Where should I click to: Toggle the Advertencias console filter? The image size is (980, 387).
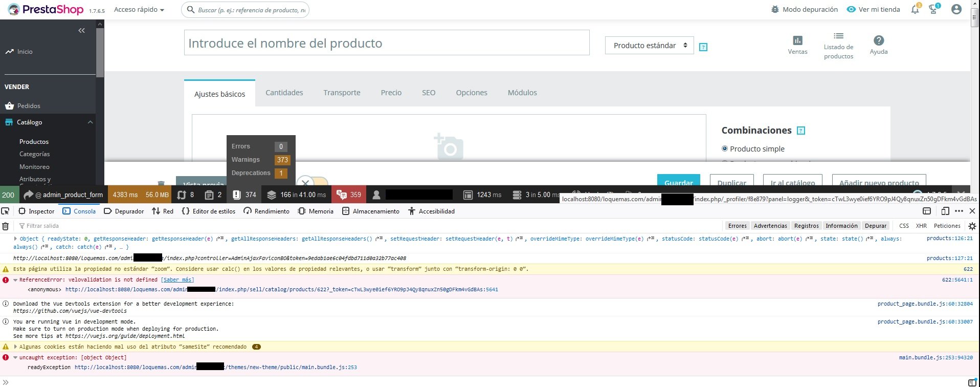770,226
